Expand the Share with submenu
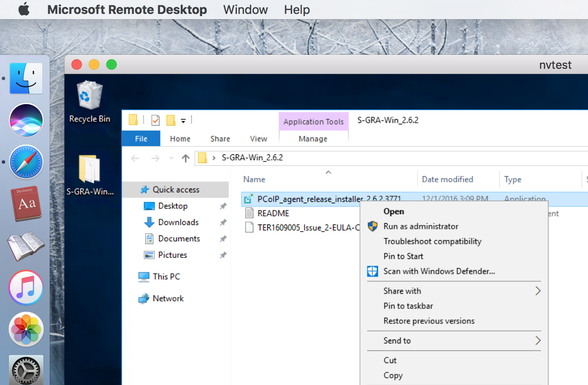588x385 pixels. (x=454, y=291)
